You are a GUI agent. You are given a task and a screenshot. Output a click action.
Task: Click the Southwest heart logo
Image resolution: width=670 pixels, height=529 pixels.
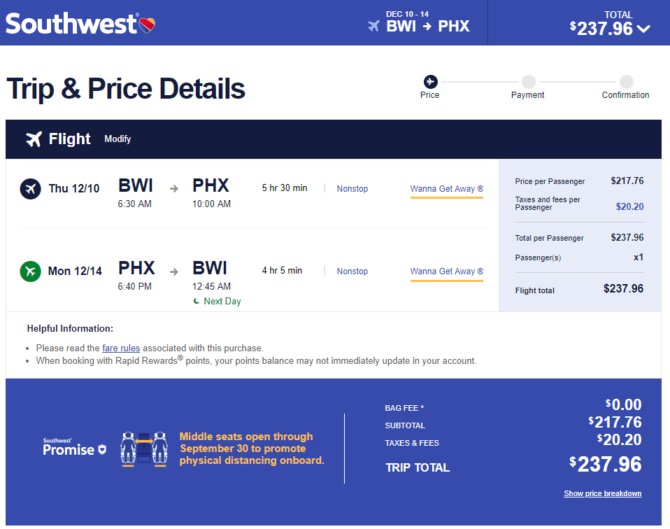[x=147, y=25]
